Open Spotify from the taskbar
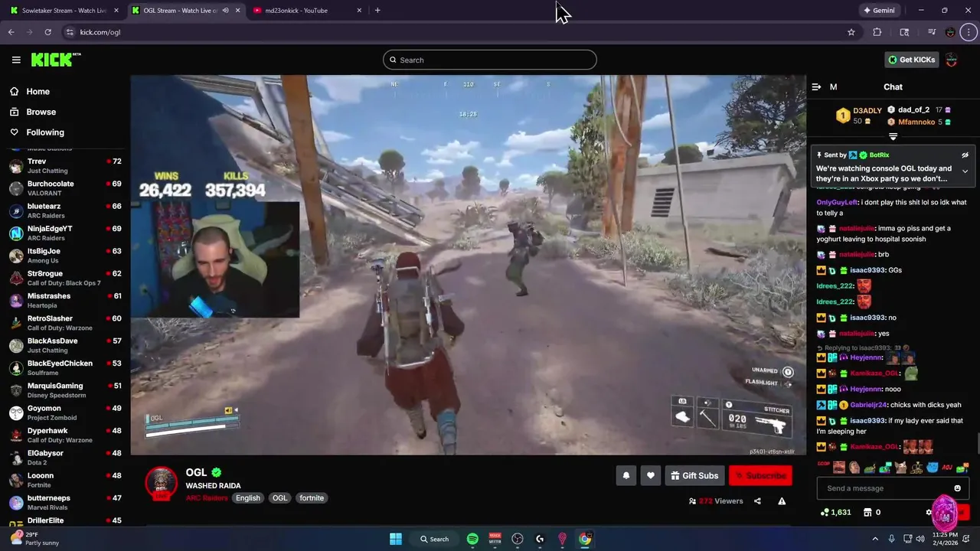980x551 pixels. (x=472, y=539)
